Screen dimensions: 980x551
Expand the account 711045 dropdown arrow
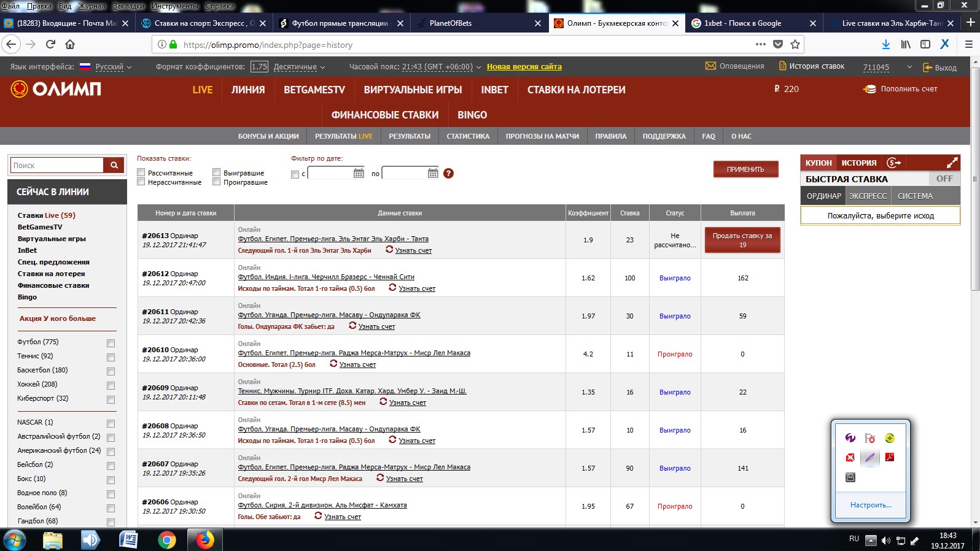pyautogui.click(x=909, y=67)
